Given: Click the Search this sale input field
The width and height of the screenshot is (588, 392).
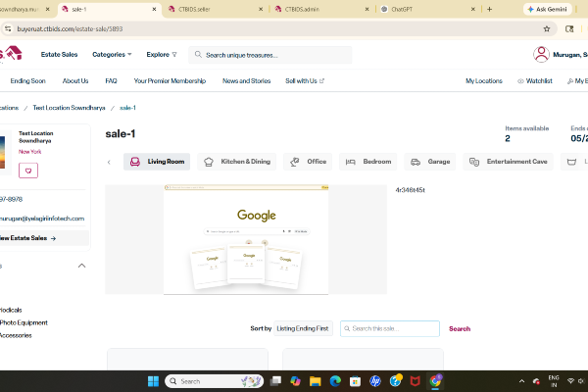Looking at the screenshot, I should click(390, 328).
